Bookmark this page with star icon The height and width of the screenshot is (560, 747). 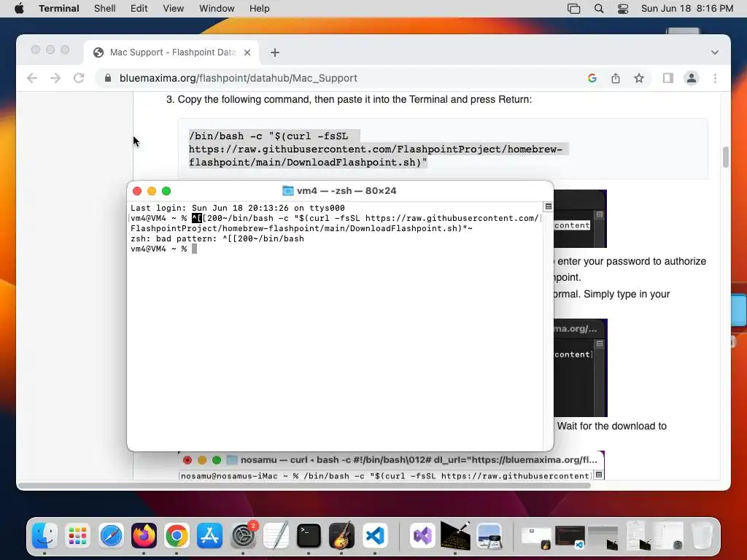pos(639,78)
